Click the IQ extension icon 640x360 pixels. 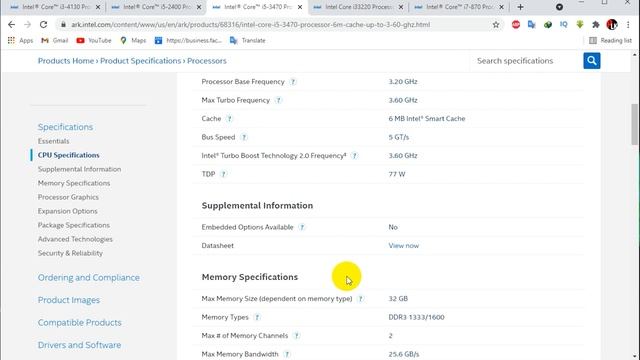coord(564,24)
